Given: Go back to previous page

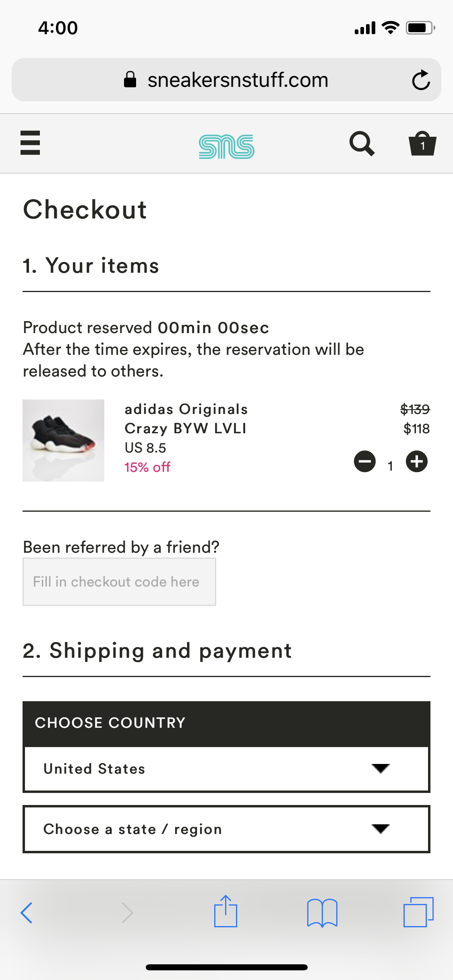Looking at the screenshot, I should tap(27, 912).
